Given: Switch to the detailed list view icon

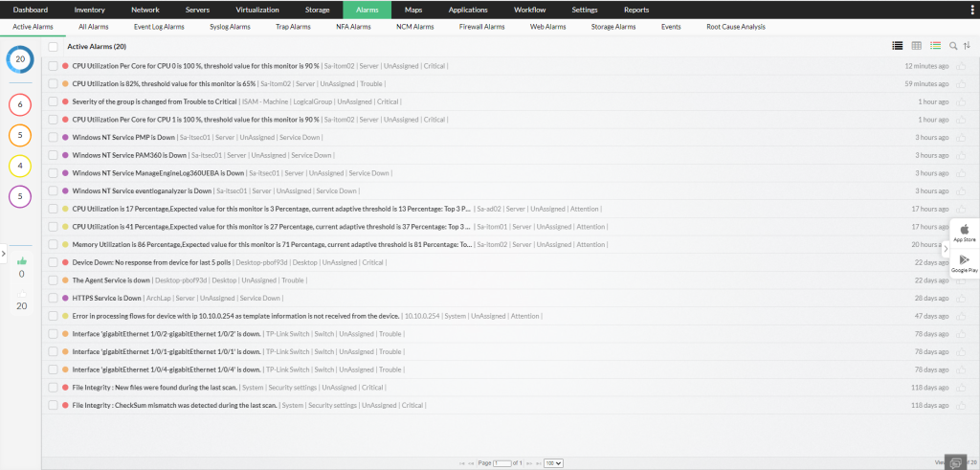Looking at the screenshot, I should (x=898, y=45).
